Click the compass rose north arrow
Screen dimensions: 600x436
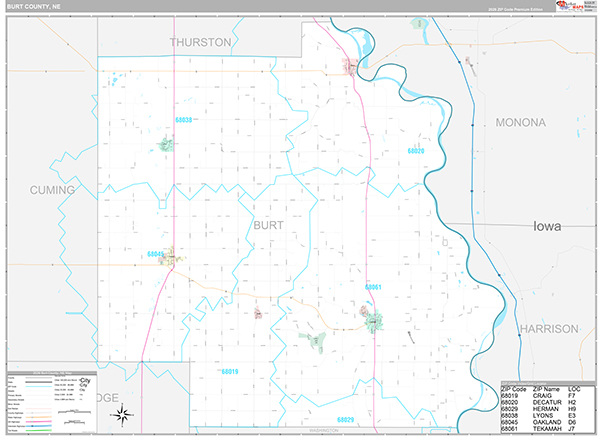coord(122,413)
